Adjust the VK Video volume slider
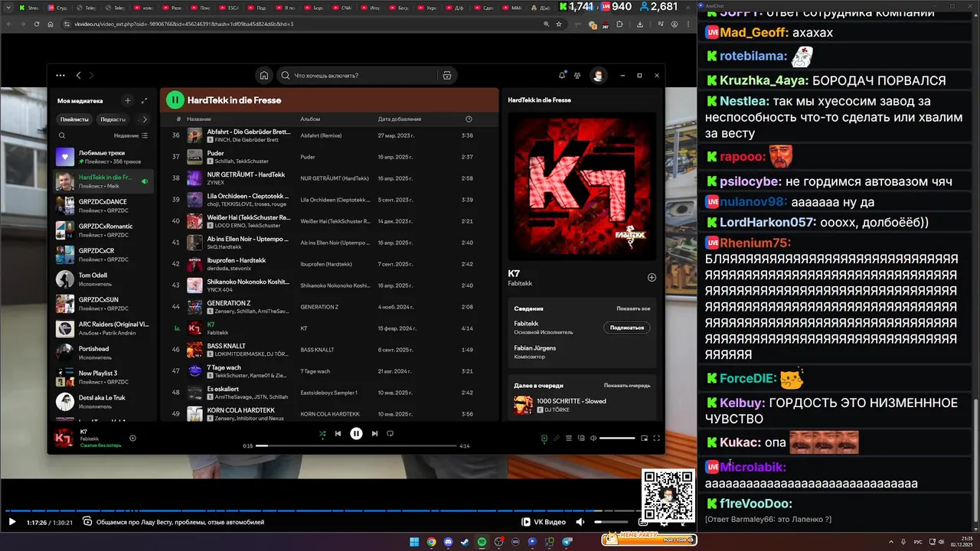Screen dimensions: 980x551 tap(610, 522)
